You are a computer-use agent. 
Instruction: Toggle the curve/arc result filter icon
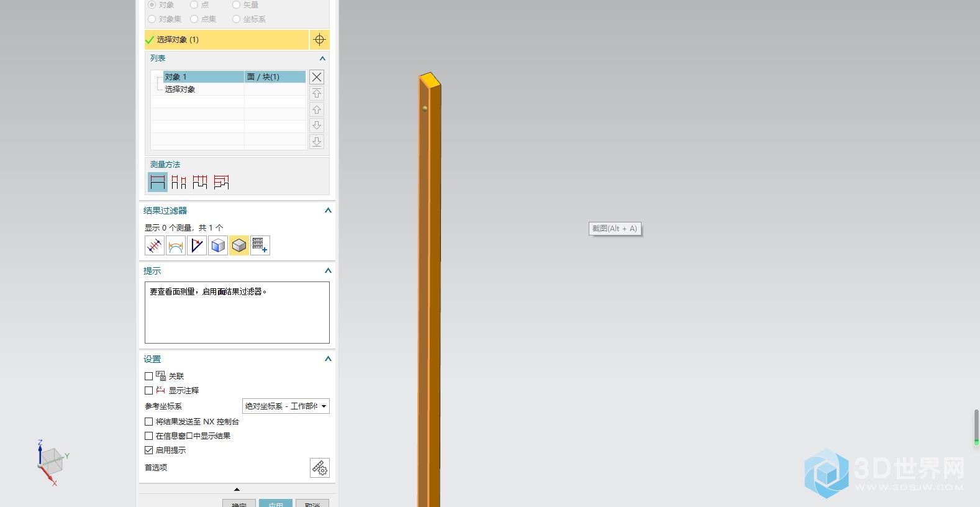click(176, 245)
